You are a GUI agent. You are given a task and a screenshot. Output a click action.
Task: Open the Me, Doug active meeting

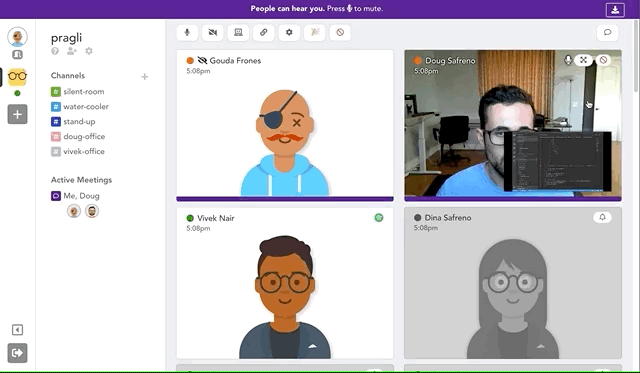click(76, 196)
